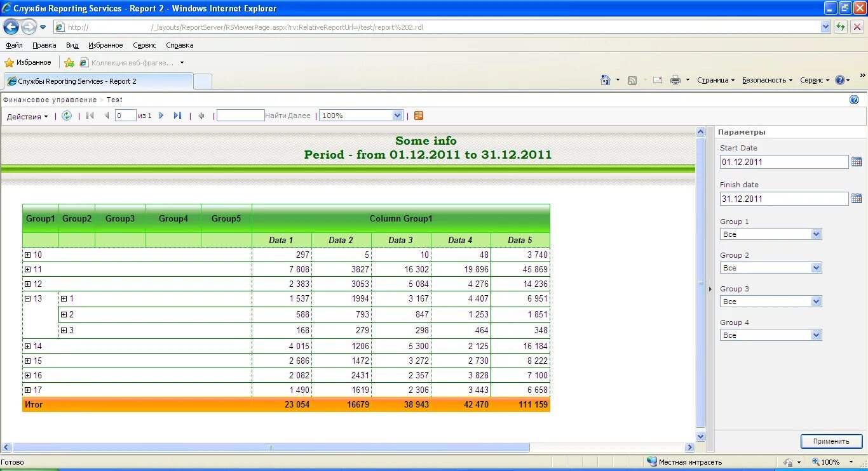Open the Страница command bar menu
The image size is (868, 471).
pos(715,80)
